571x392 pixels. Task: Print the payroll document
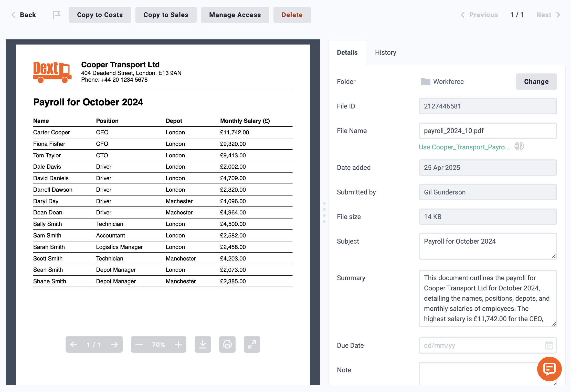pyautogui.click(x=227, y=344)
